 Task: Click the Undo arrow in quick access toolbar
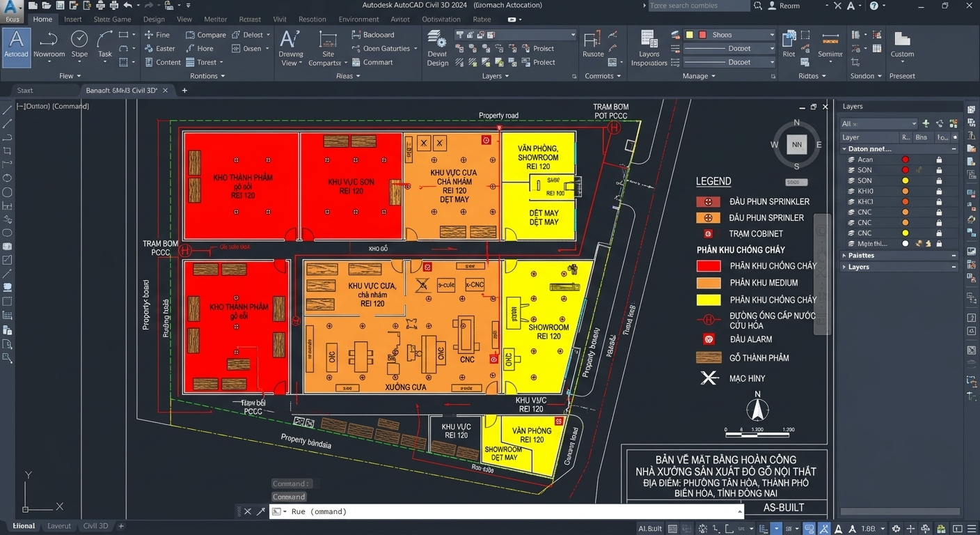pos(129,6)
